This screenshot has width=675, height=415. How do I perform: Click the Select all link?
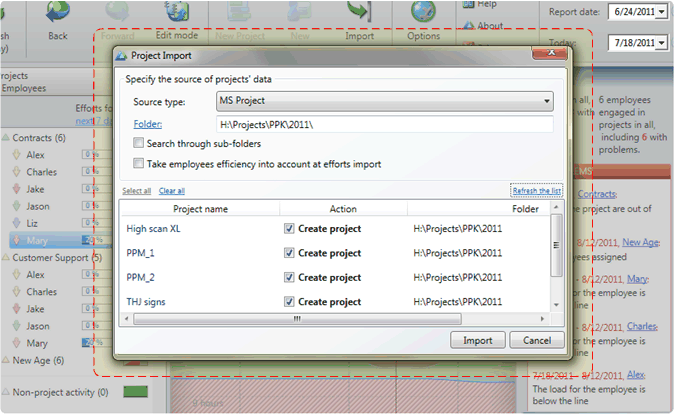[136, 191]
